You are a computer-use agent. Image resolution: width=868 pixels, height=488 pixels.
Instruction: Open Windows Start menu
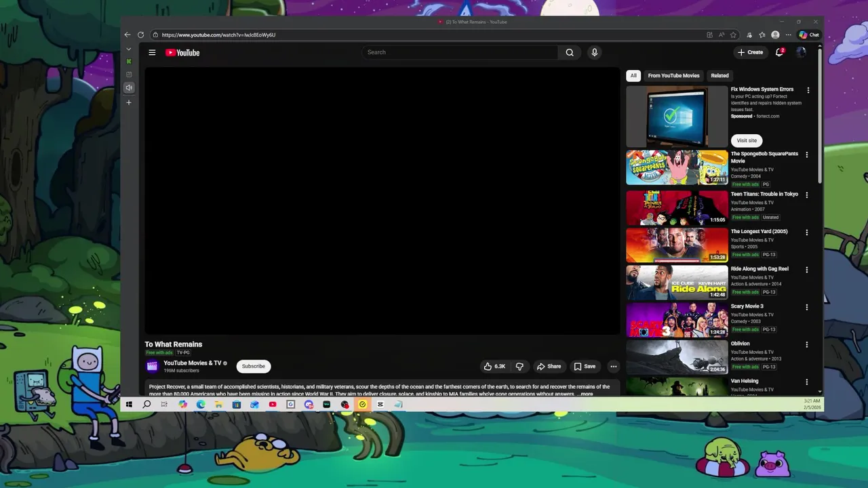(x=129, y=405)
